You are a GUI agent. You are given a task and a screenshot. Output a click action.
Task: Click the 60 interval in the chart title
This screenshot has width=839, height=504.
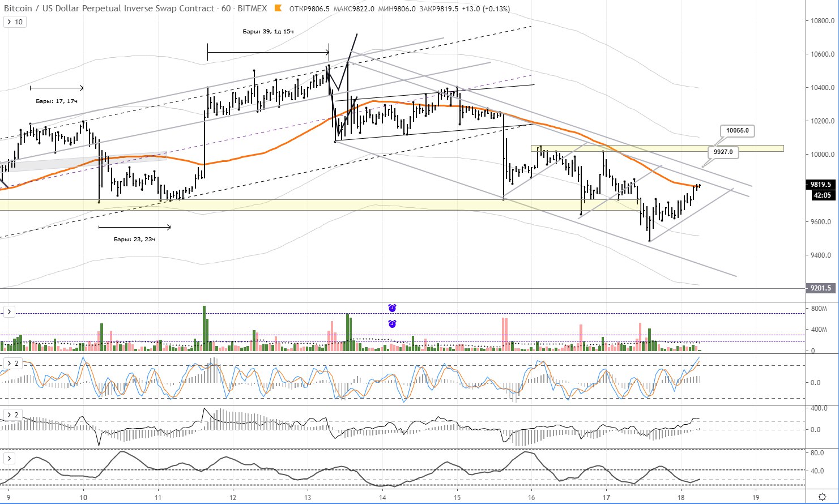[x=225, y=8]
